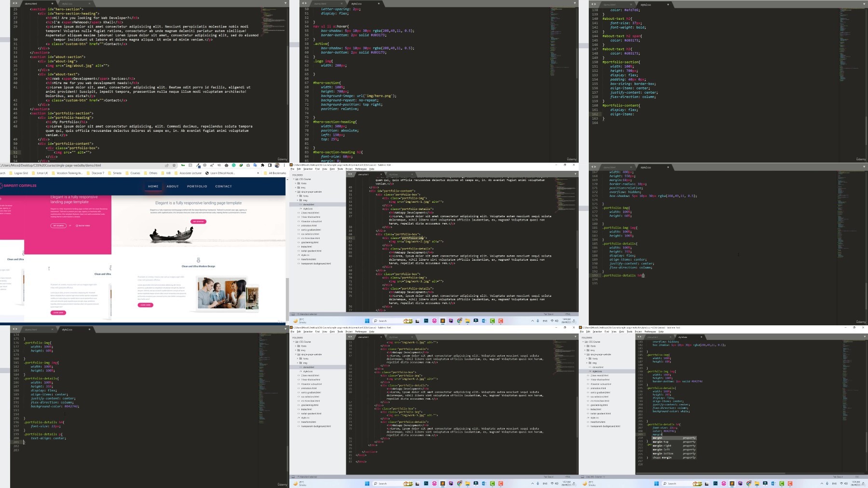The image size is (868, 488).
Task: Open File menu in the portfolio-content Sublime window
Action: 292,169
